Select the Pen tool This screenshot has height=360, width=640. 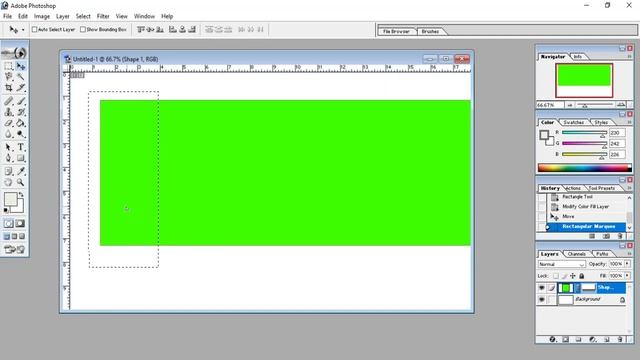point(9,158)
